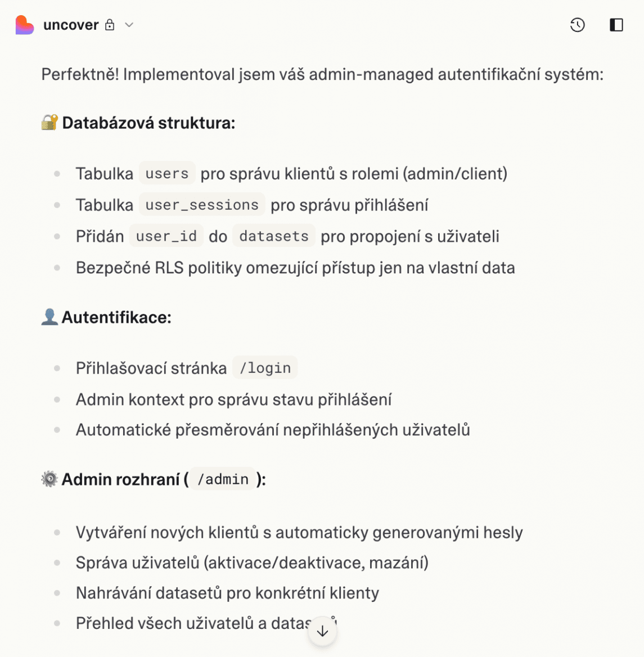Open conversation history via clock icon

577,25
